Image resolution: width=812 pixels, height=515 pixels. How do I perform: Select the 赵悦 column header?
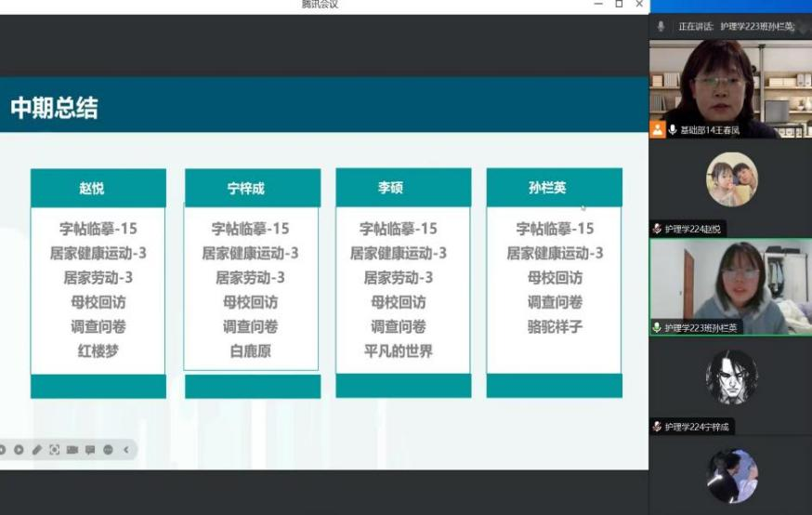pyautogui.click(x=98, y=188)
